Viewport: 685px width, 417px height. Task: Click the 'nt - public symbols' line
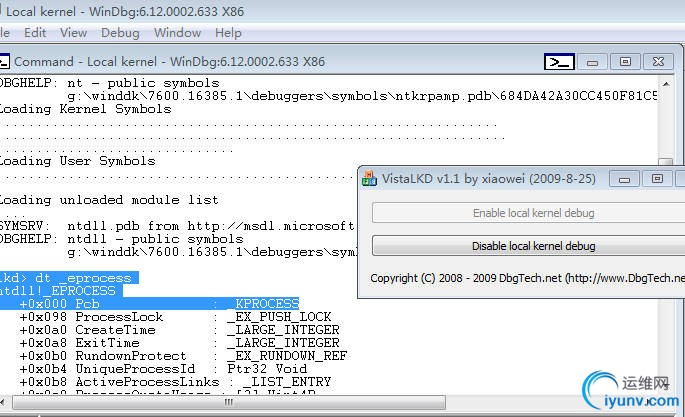tap(109, 83)
